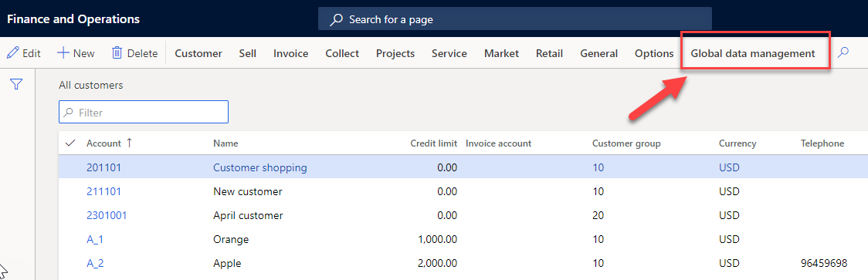Open the Retail action tab
Viewport: 868px width, 280px height.
pyautogui.click(x=549, y=54)
